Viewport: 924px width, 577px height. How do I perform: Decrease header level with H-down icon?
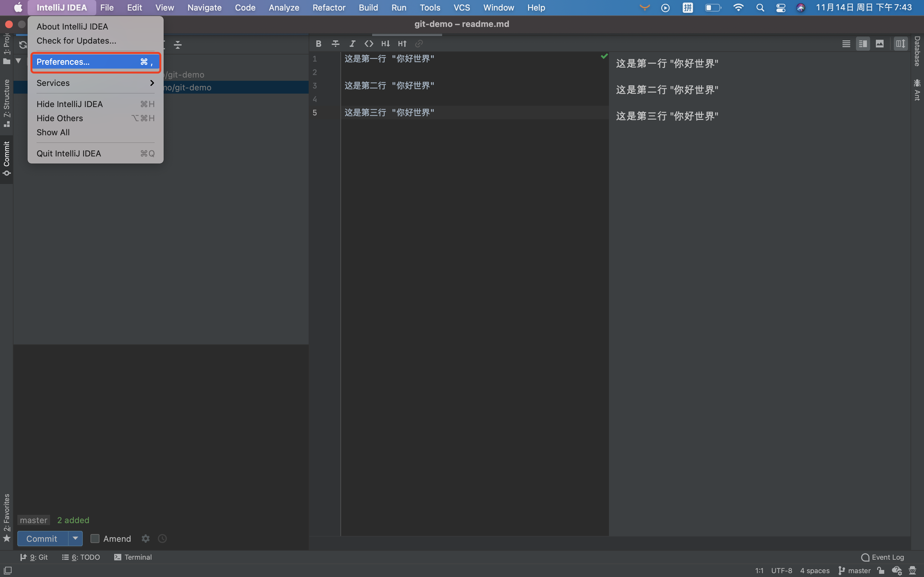click(385, 44)
